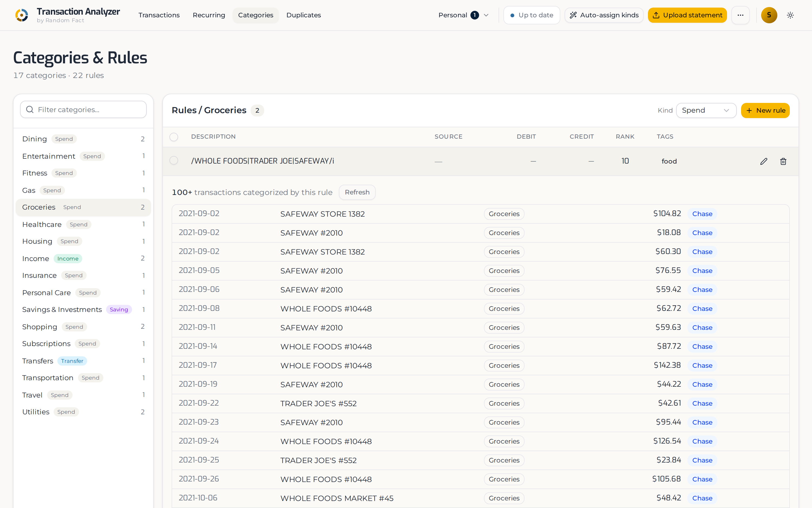Open the three-dots more options menu
This screenshot has width=812, height=508.
click(x=741, y=15)
